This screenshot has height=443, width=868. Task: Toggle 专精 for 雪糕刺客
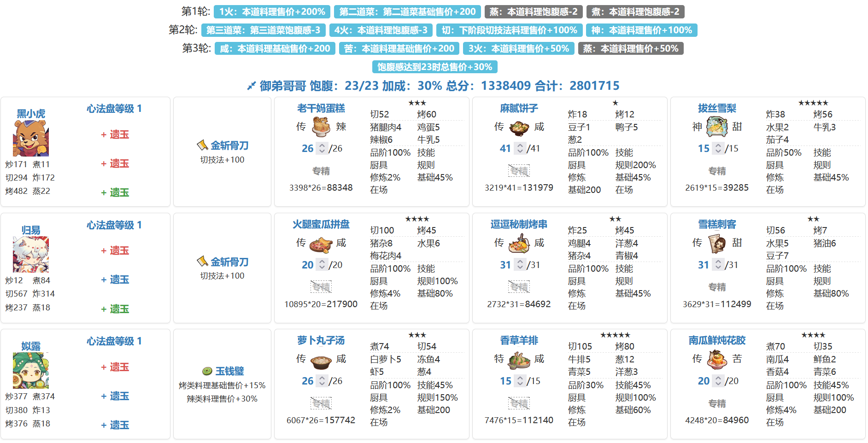pos(717,287)
